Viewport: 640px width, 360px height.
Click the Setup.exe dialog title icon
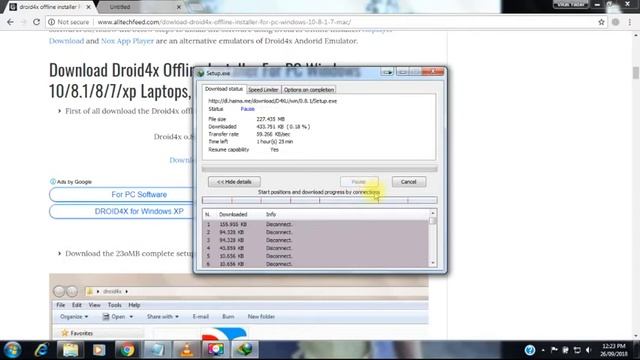pyautogui.click(x=200, y=73)
